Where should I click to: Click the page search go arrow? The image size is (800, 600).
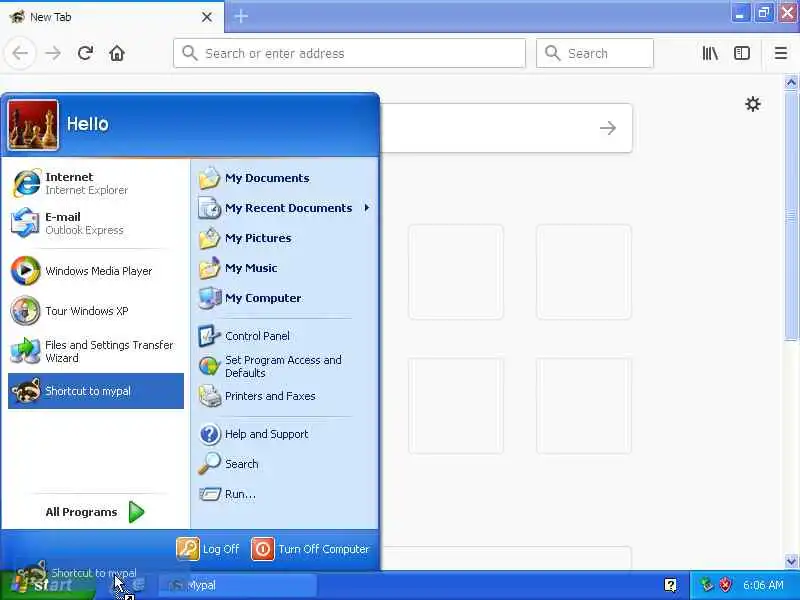pyautogui.click(x=608, y=128)
